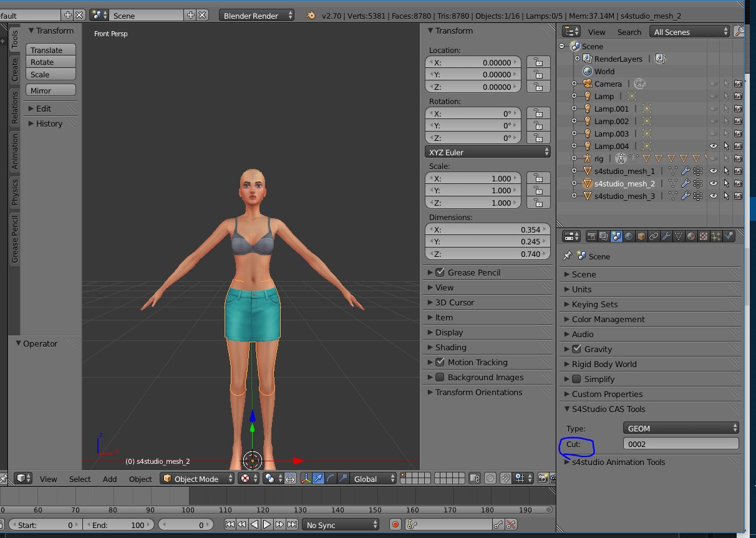
Task: Toggle the Grease Pencil checkbox
Action: (440, 272)
